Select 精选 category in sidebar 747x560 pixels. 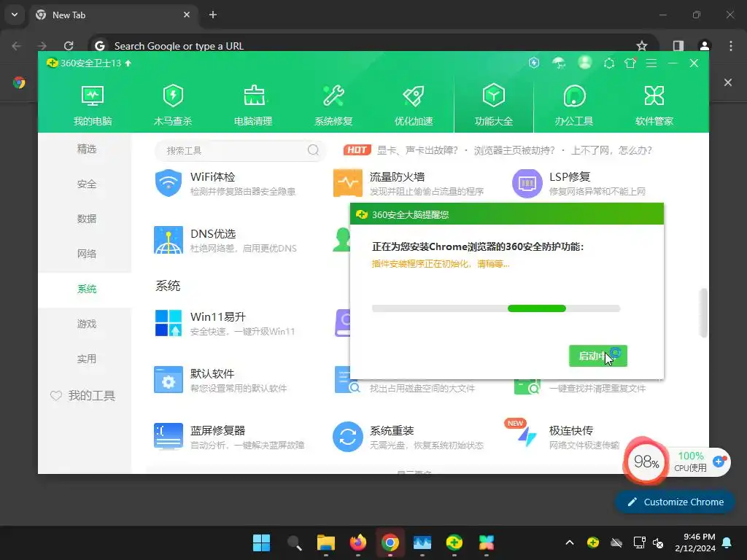[86, 149]
